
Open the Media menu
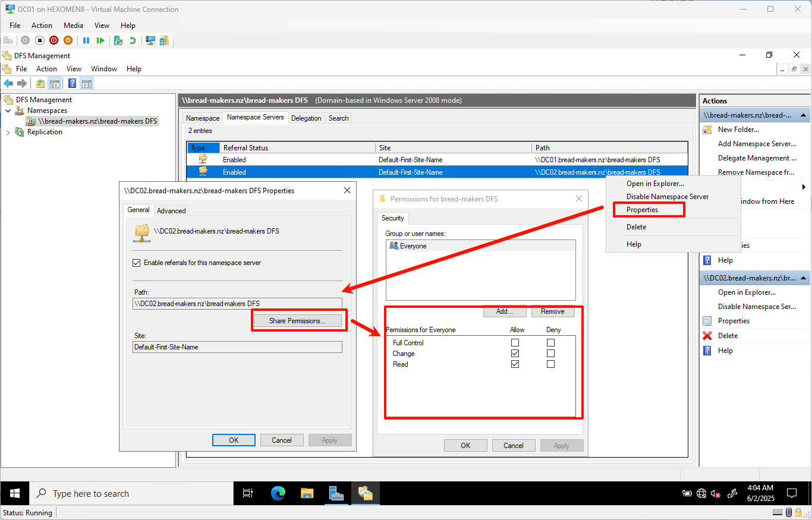pyautogui.click(x=73, y=25)
